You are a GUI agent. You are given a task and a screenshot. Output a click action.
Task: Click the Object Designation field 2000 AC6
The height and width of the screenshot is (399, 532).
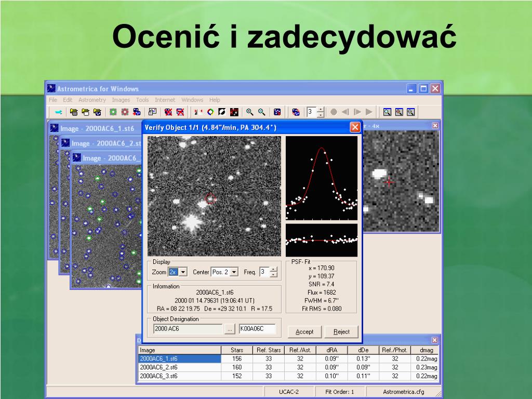188,329
